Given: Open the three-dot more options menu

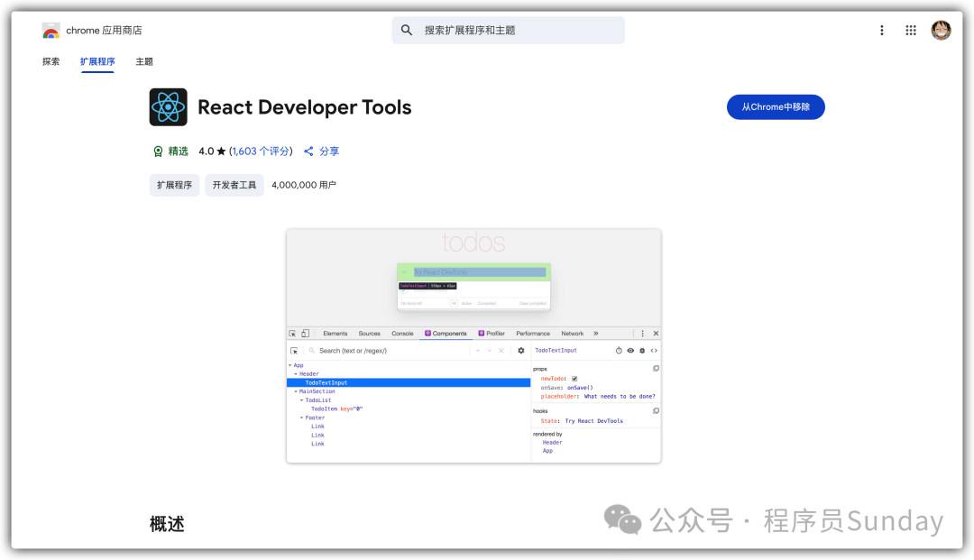Looking at the screenshot, I should [x=881, y=31].
